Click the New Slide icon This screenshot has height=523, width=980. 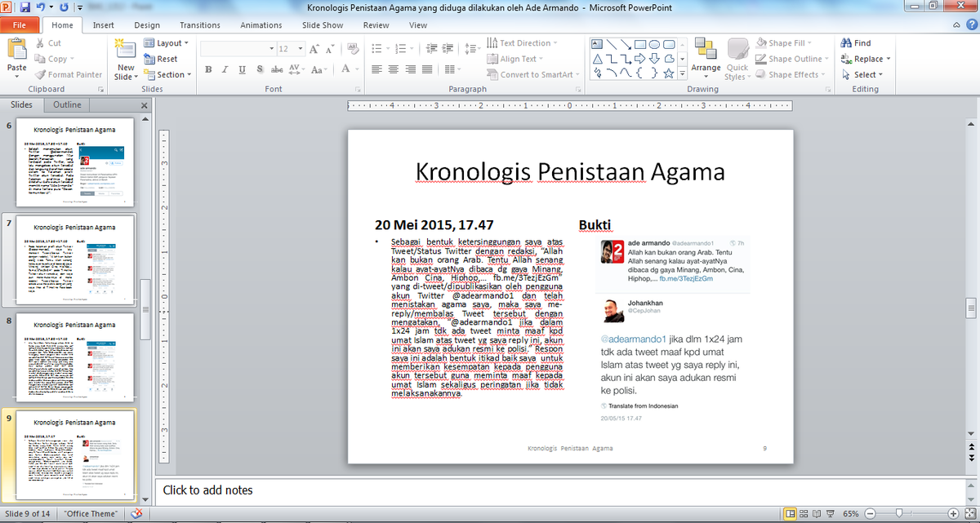[125, 49]
